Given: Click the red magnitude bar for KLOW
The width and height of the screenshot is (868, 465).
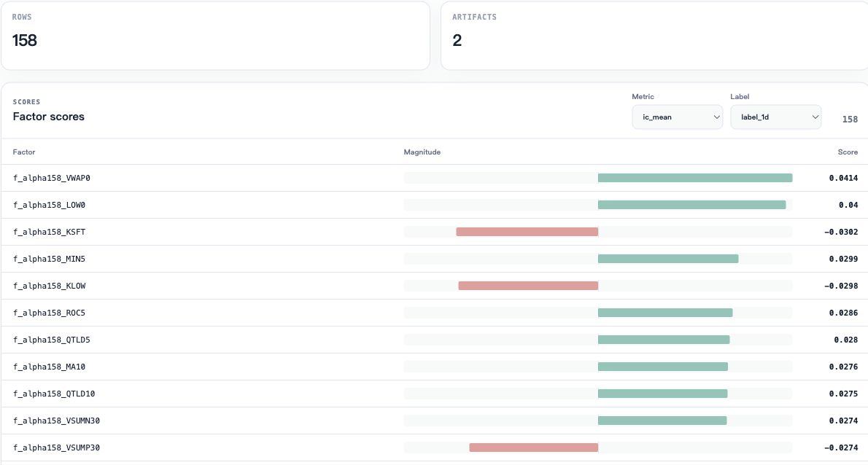Looking at the screenshot, I should (x=528, y=286).
